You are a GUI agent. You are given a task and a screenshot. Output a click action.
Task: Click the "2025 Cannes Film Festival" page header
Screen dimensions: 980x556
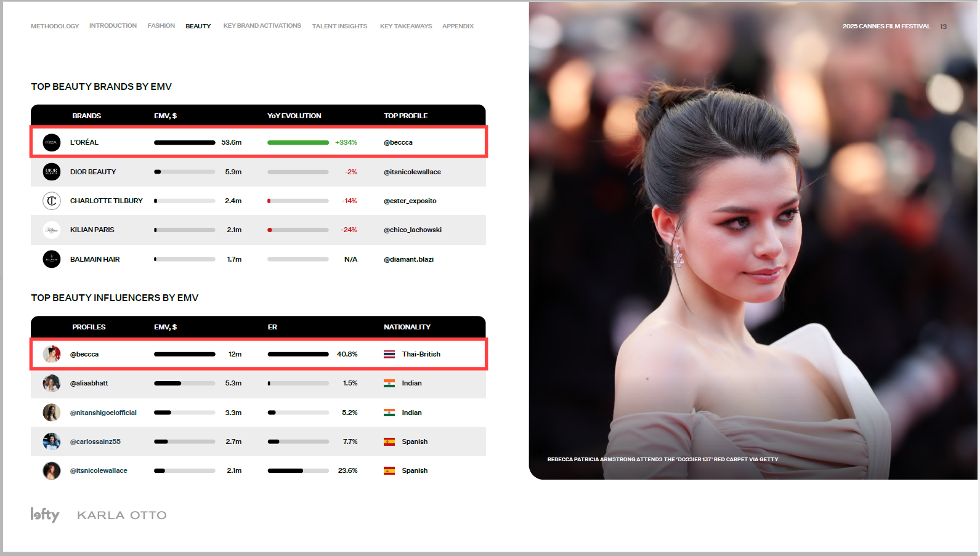886,26
